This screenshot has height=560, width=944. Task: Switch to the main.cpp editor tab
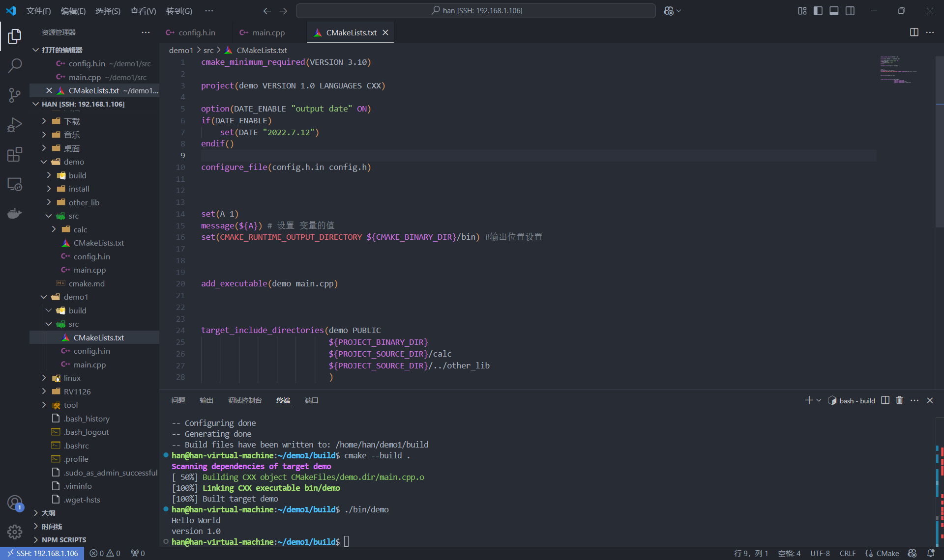click(x=267, y=32)
